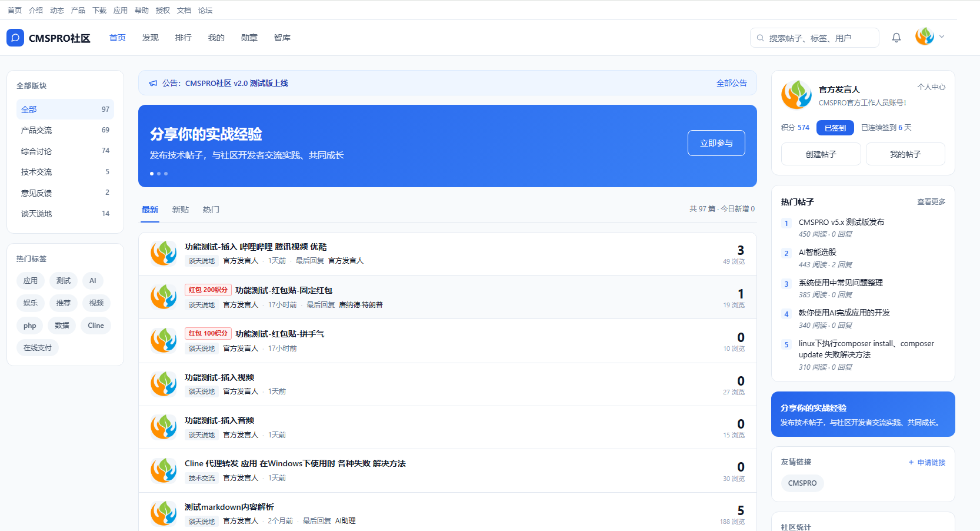The width and height of the screenshot is (980, 531).
Task: Click 我的帖子 button
Action: [x=905, y=154]
